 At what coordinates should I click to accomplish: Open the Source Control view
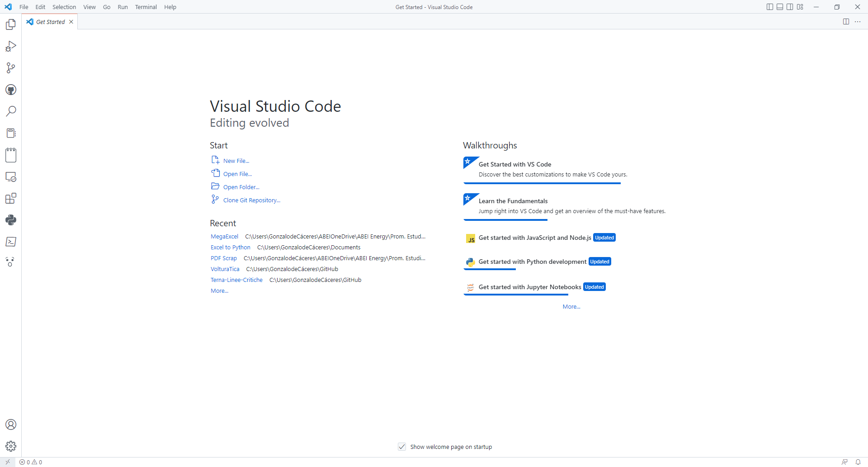pos(11,68)
